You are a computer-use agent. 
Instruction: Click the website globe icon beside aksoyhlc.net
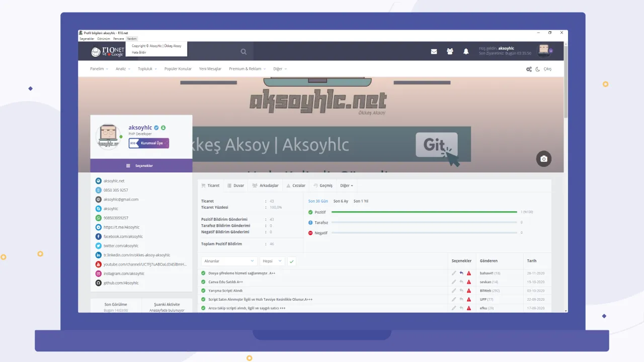tap(99, 180)
